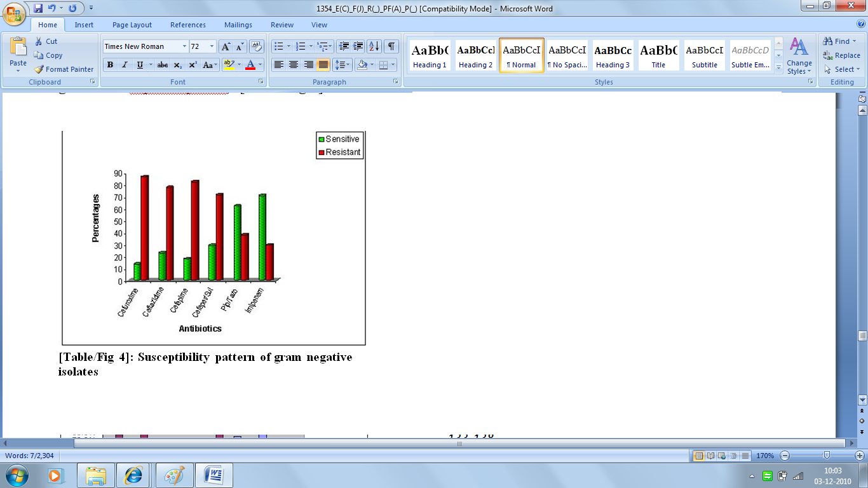Open the References ribbon tab
The width and height of the screenshot is (868, 488).
[187, 25]
